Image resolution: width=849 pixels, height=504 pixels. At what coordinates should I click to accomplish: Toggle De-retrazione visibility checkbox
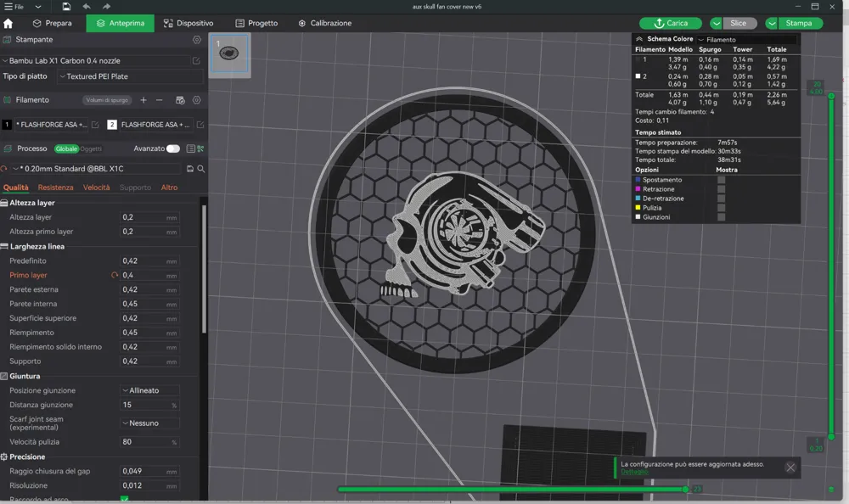coord(721,199)
